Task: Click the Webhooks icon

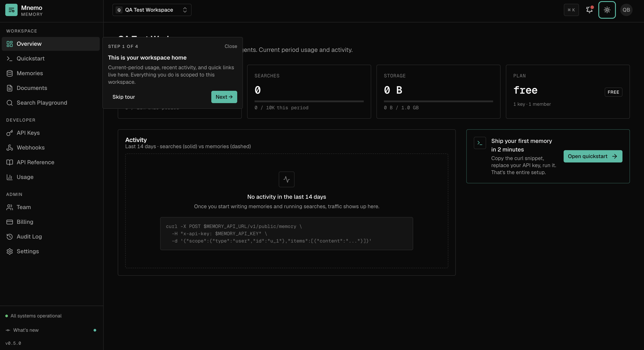Action: point(9,148)
